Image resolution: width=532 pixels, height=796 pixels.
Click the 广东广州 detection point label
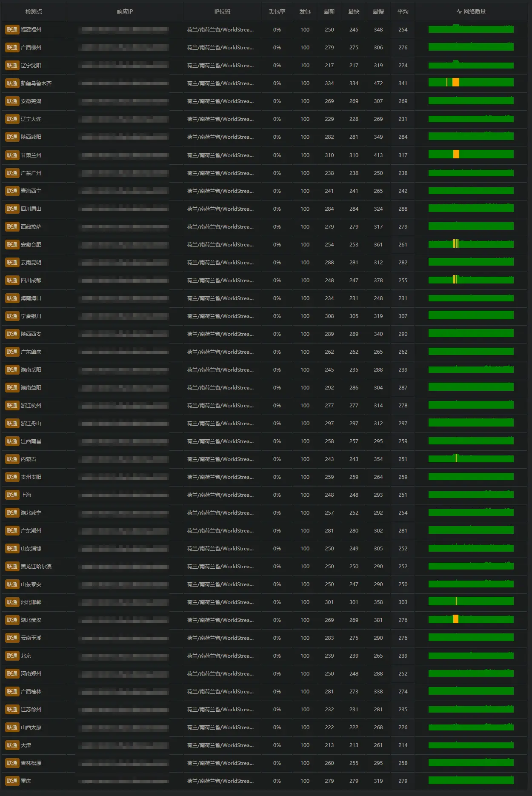(x=31, y=173)
